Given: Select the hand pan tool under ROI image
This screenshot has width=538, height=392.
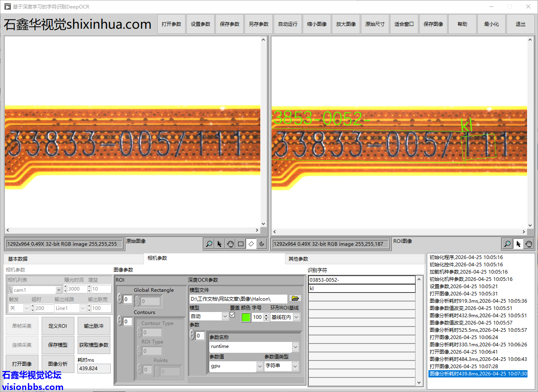Looking at the screenshot, I should point(529,244).
